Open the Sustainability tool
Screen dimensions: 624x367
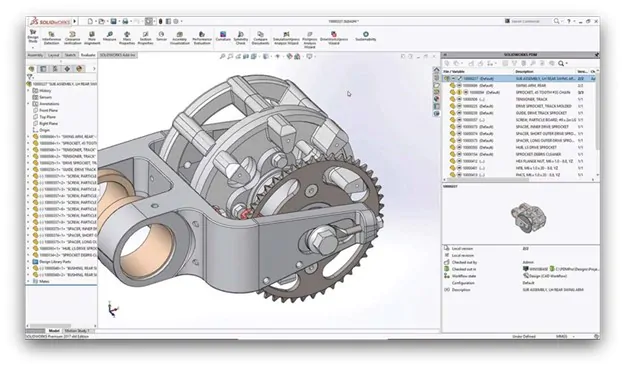(x=366, y=36)
